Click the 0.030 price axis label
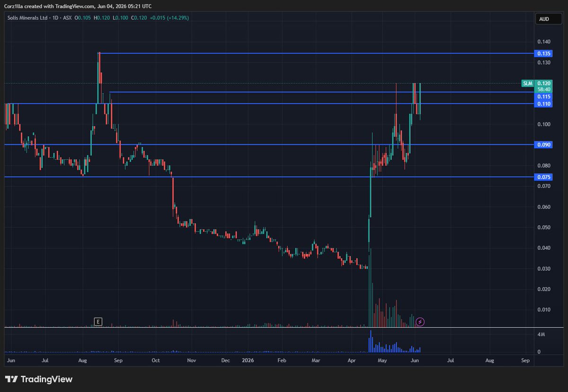Viewport: 568px width, 392px height. (544, 269)
